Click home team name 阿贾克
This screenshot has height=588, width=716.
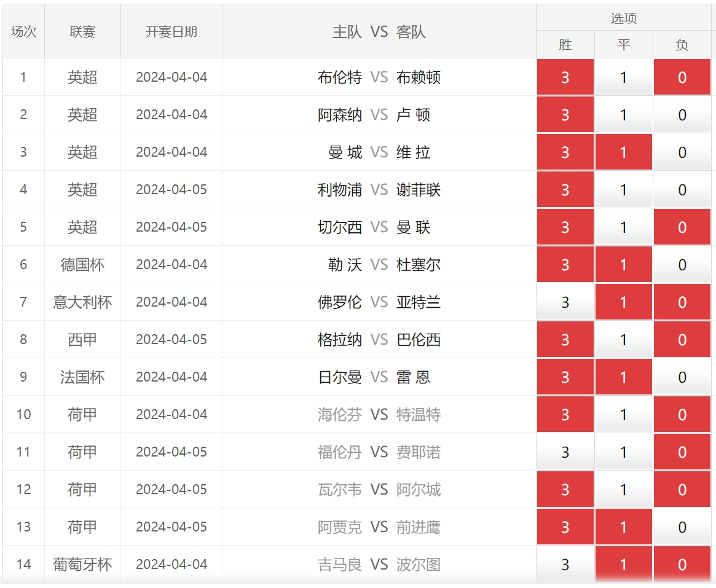[340, 527]
